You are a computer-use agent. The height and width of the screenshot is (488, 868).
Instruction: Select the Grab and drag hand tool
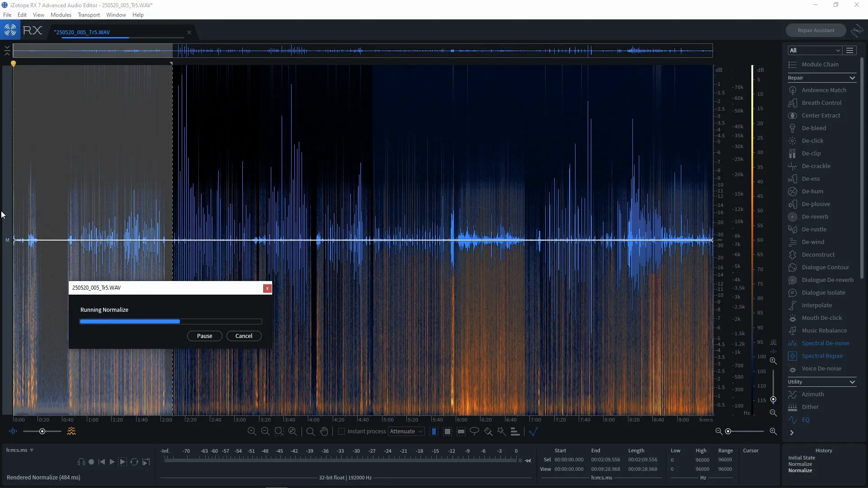(x=324, y=432)
